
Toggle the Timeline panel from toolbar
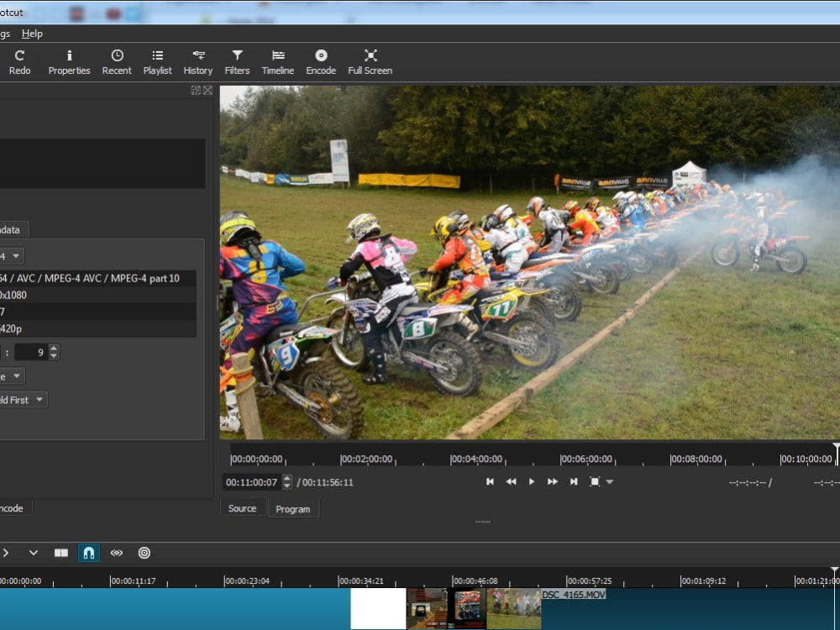(278, 62)
